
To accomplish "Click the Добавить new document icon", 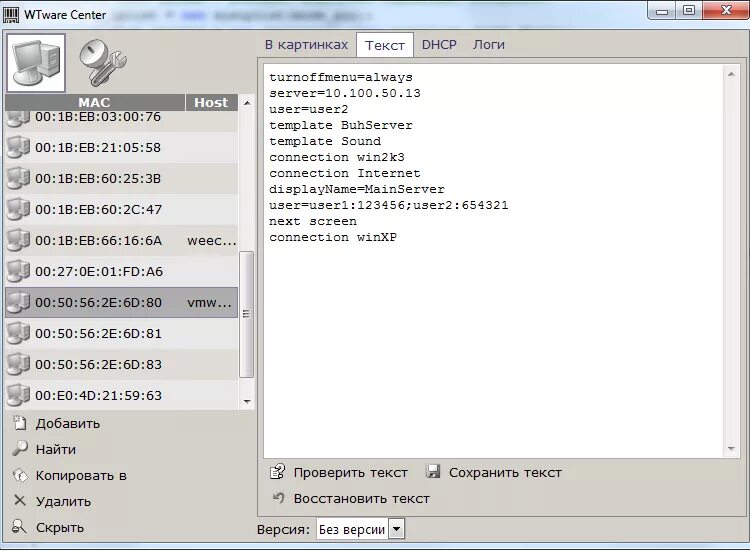I will click(20, 423).
